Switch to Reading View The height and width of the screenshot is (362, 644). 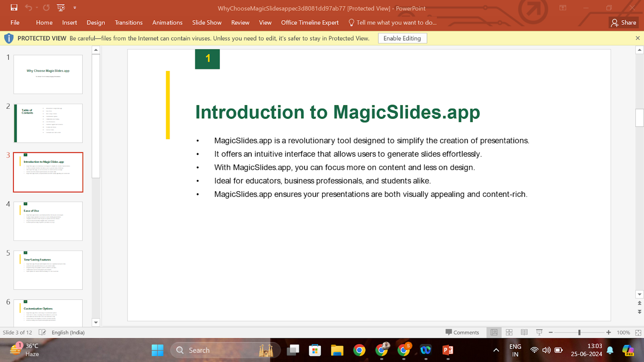(524, 332)
